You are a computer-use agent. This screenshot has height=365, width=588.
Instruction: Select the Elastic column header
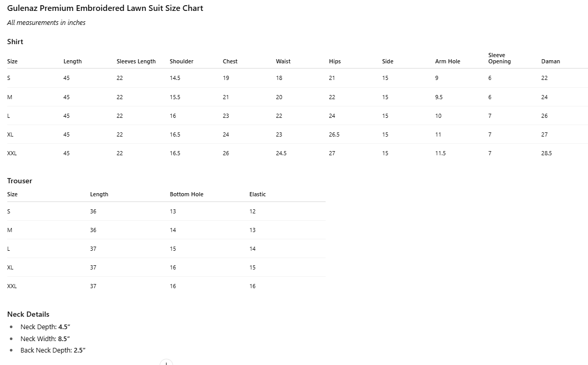258,194
